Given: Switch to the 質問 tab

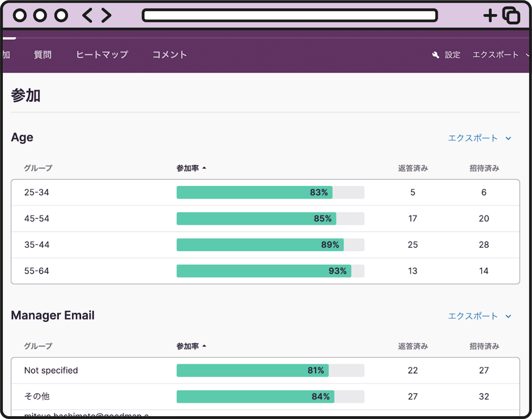Looking at the screenshot, I should [43, 55].
